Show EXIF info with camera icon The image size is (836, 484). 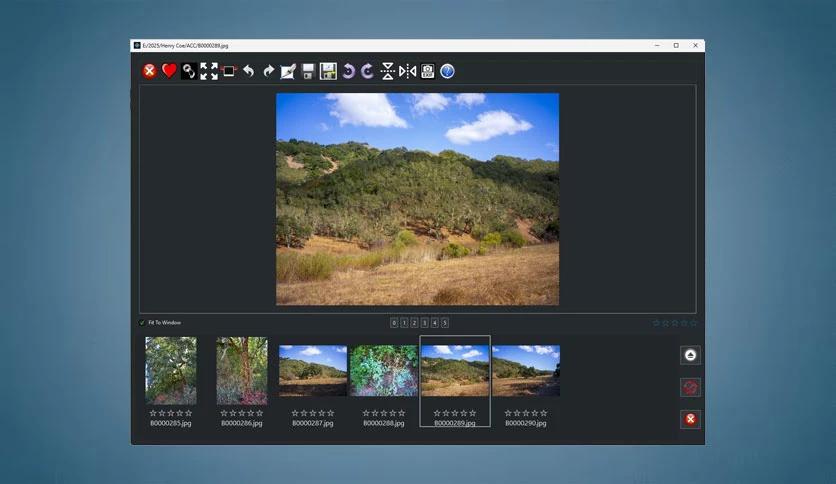pyautogui.click(x=428, y=71)
